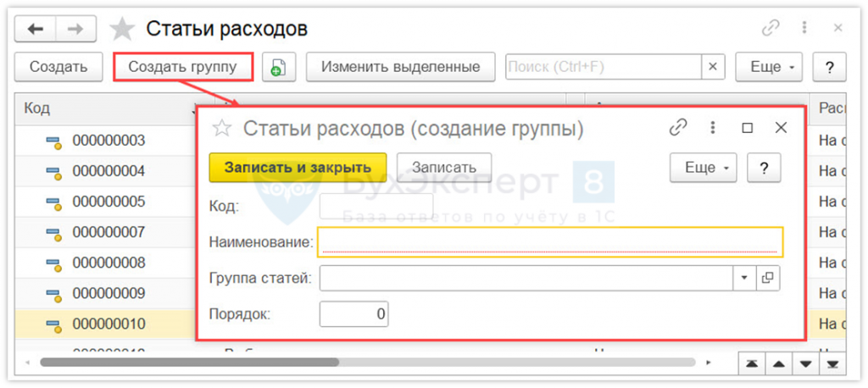Open three-dots menu in group creation dialog
This screenshot has width=868, height=388.
pyautogui.click(x=712, y=128)
